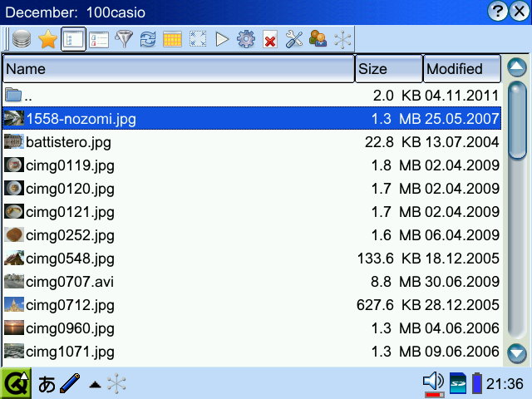This screenshot has width=532, height=399.
Task: Sort files by the Name column header
Action: 179,69
